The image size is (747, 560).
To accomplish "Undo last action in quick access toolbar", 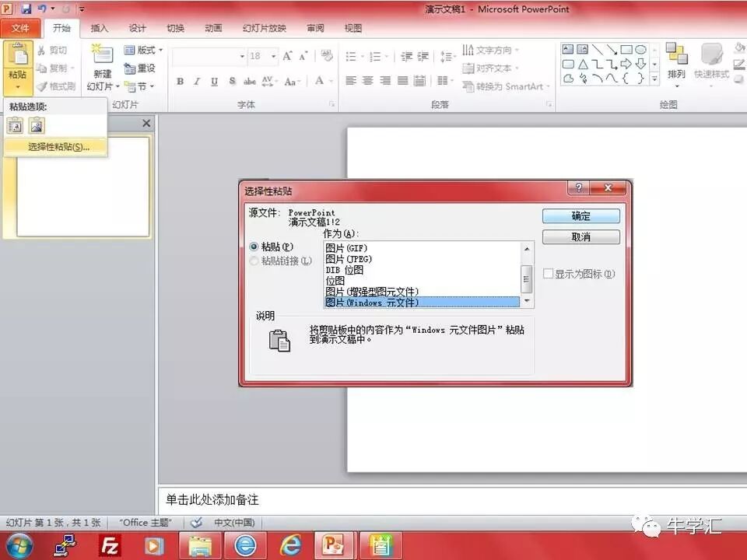I will [x=42, y=9].
